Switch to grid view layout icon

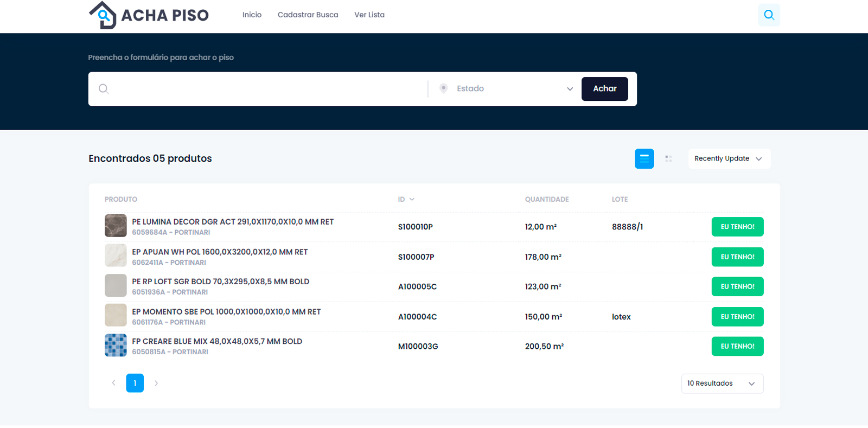tap(668, 158)
